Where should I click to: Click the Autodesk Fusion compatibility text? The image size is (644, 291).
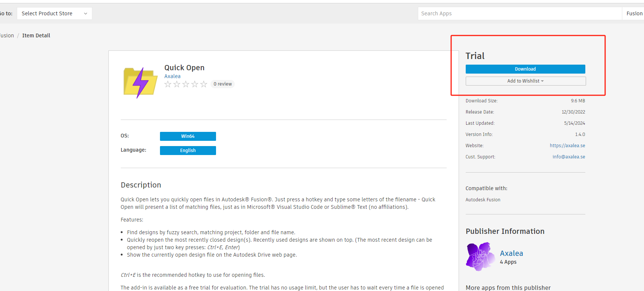tap(483, 200)
